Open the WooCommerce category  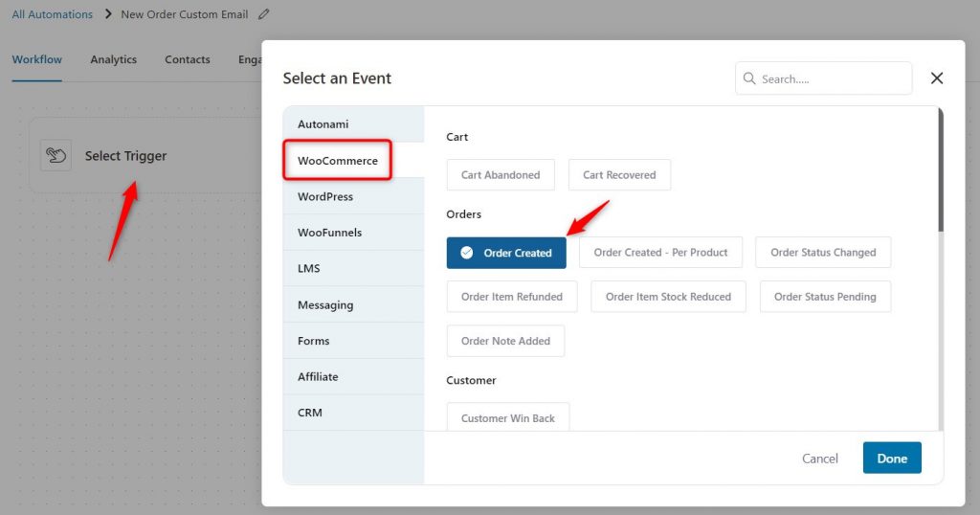(x=338, y=161)
